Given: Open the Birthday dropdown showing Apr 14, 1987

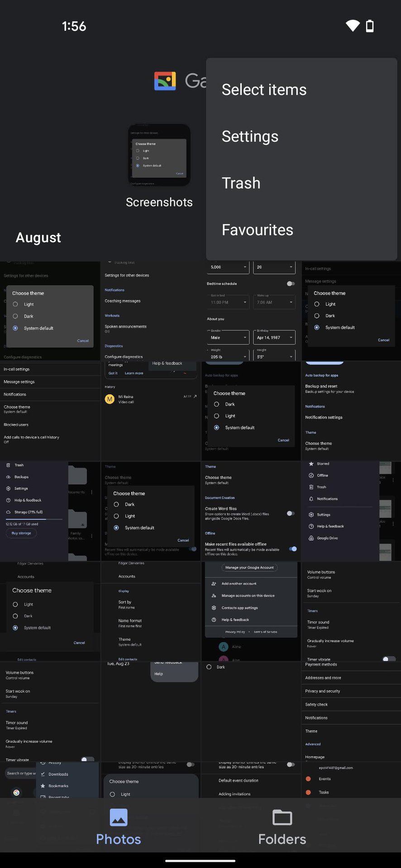Looking at the screenshot, I should pos(274,337).
